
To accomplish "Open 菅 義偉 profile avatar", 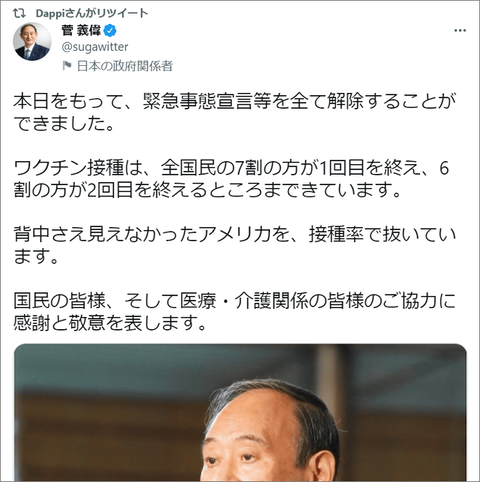I will click(x=32, y=42).
